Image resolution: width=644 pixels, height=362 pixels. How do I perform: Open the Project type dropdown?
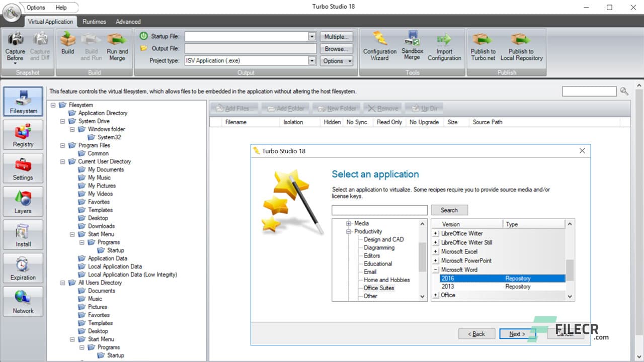click(x=313, y=60)
